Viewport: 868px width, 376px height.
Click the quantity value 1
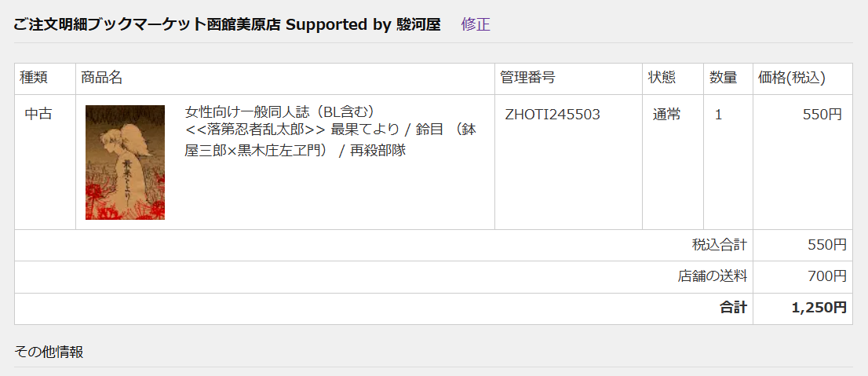(719, 115)
